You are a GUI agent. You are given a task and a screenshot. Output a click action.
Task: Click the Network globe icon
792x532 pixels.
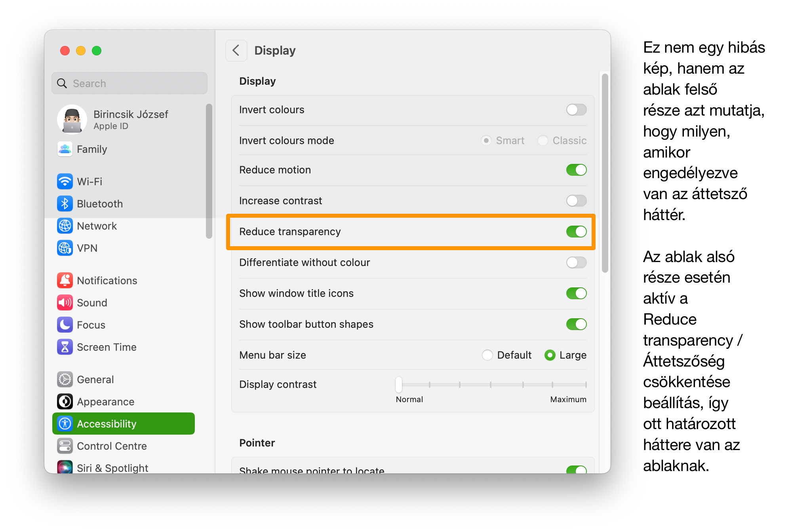coord(65,226)
